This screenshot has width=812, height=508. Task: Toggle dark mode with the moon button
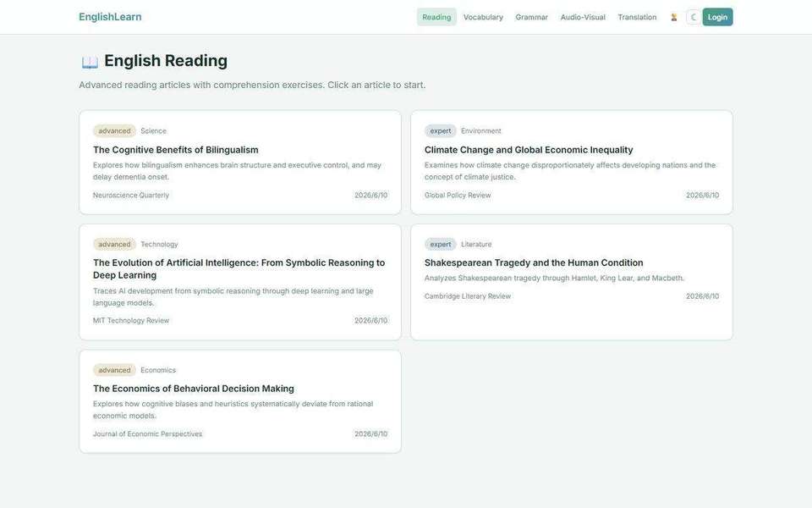pos(694,17)
